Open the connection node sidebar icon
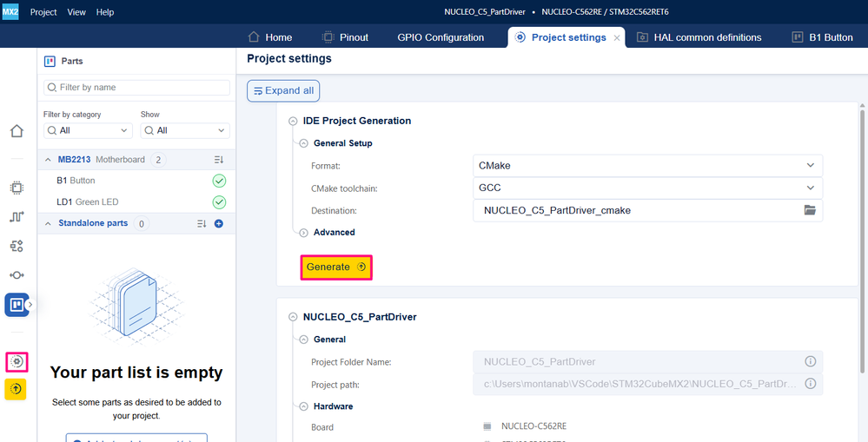This screenshot has width=868, height=442. coord(17,275)
